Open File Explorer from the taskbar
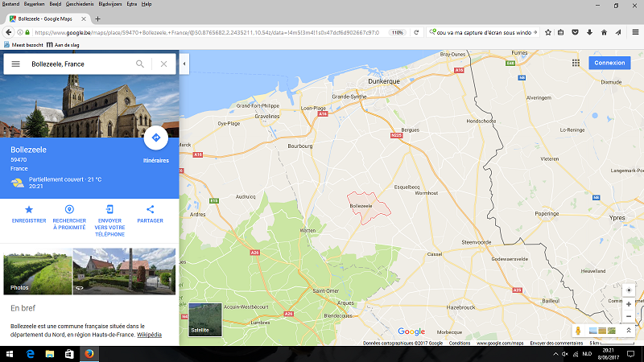 tap(50, 354)
